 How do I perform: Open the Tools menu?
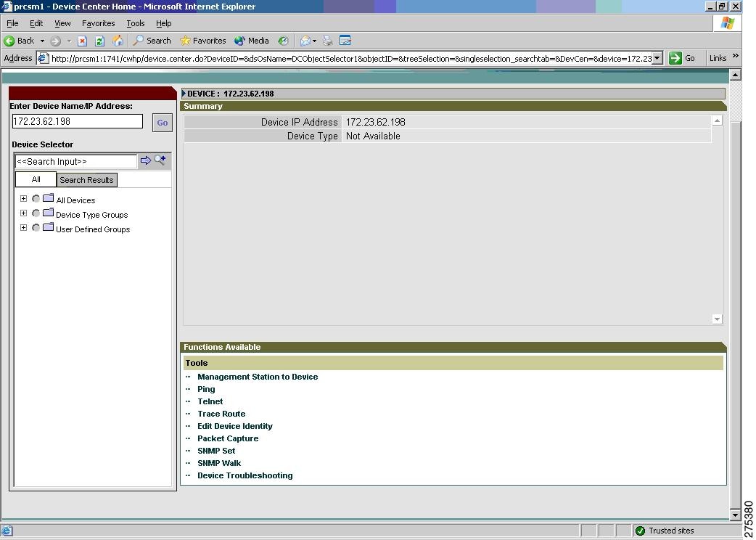[x=136, y=23]
